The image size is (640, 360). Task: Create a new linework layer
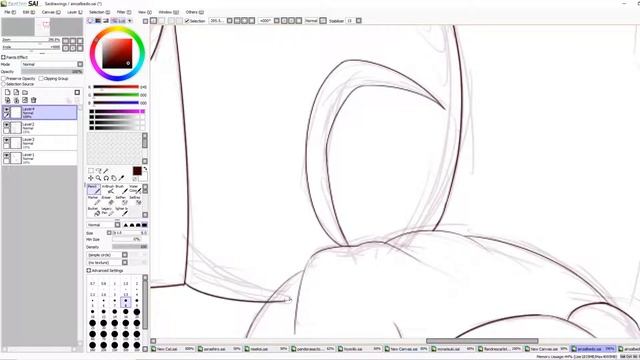[16, 92]
